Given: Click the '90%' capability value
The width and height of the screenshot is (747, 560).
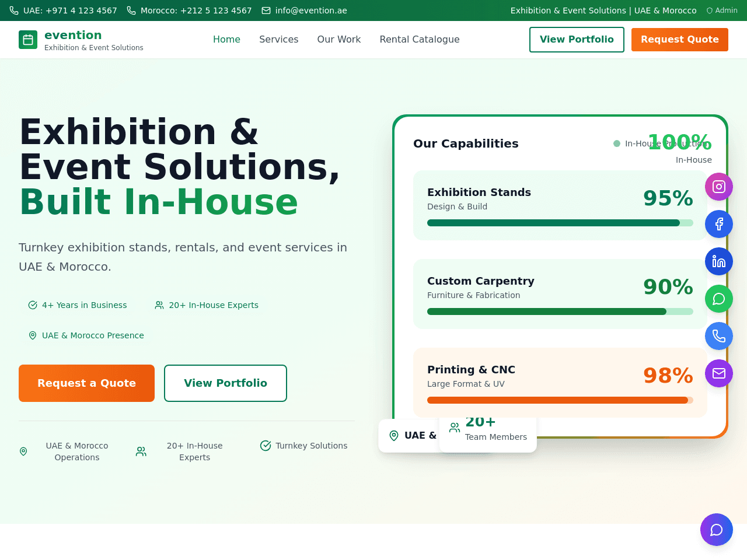Looking at the screenshot, I should coord(668,287).
